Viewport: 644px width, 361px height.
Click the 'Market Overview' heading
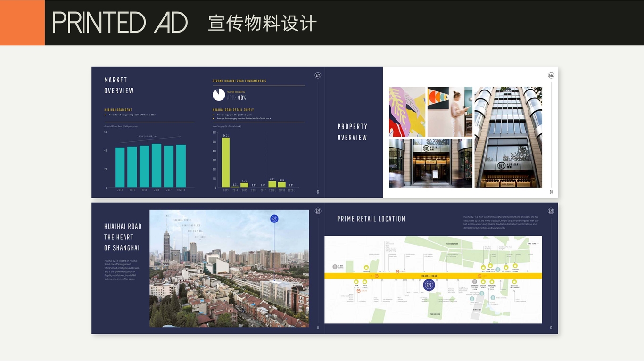tap(119, 85)
